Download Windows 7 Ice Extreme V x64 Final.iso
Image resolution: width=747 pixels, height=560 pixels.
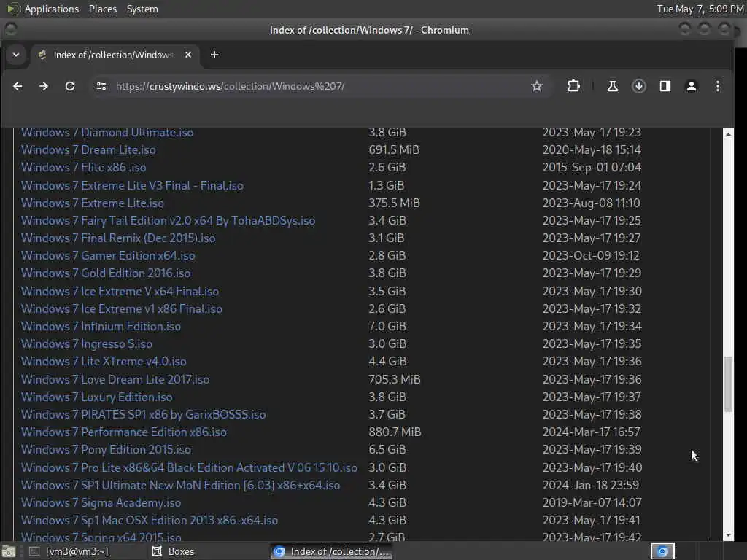(x=120, y=292)
